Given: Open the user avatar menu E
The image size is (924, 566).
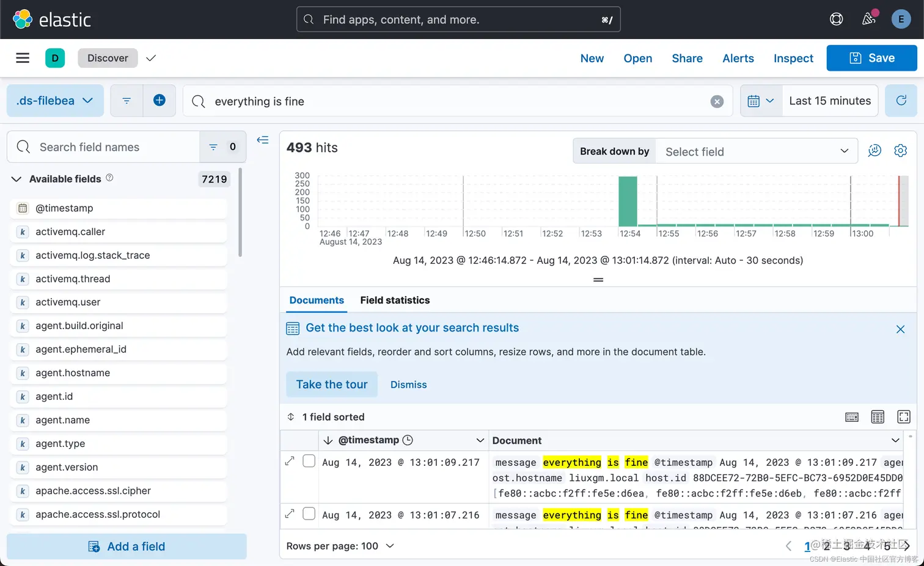Looking at the screenshot, I should (x=901, y=20).
